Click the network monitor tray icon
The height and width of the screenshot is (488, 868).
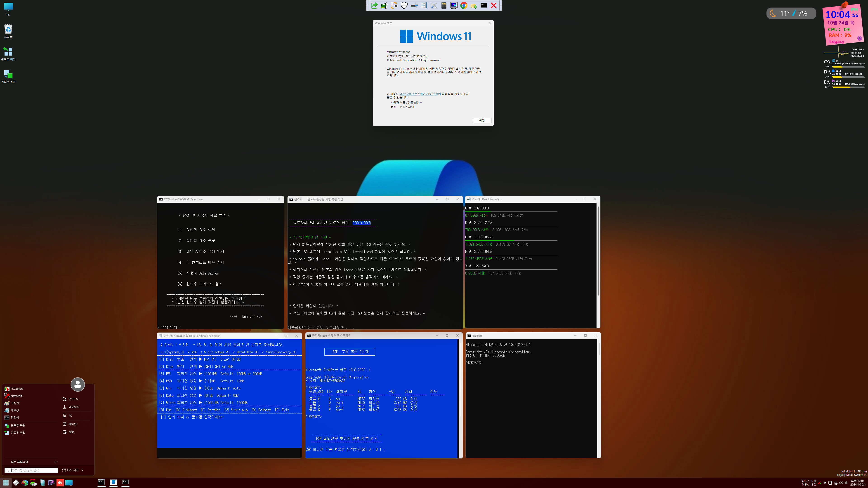point(830,483)
